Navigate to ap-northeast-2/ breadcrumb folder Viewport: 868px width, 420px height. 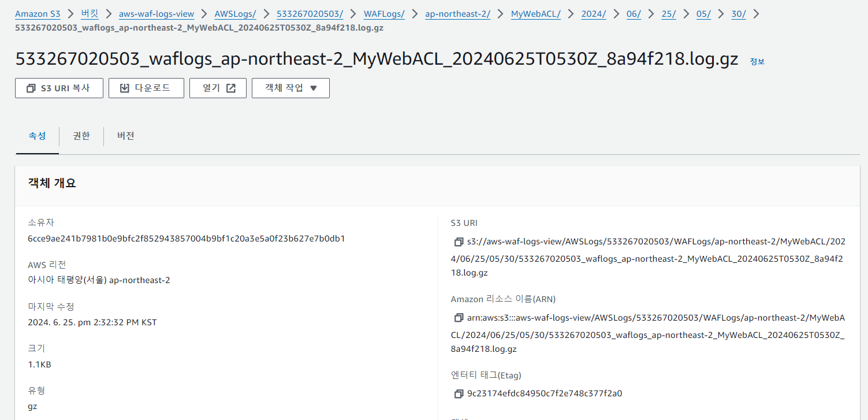[x=457, y=14]
